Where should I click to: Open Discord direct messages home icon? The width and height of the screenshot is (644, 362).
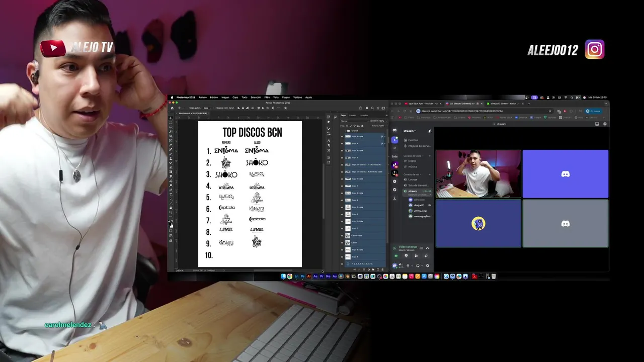pos(394,130)
